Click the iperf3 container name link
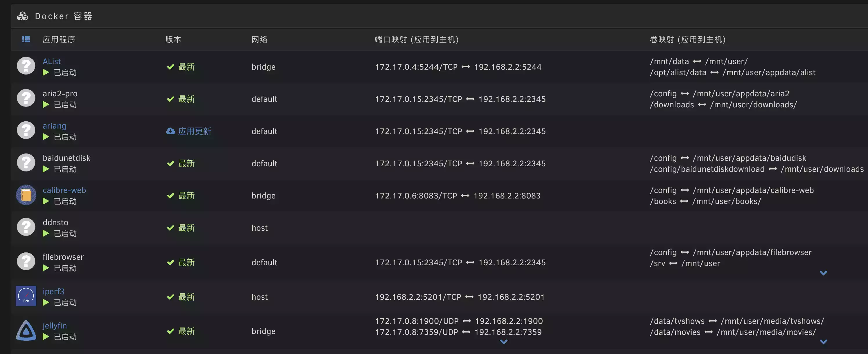The image size is (868, 354). [x=53, y=291]
